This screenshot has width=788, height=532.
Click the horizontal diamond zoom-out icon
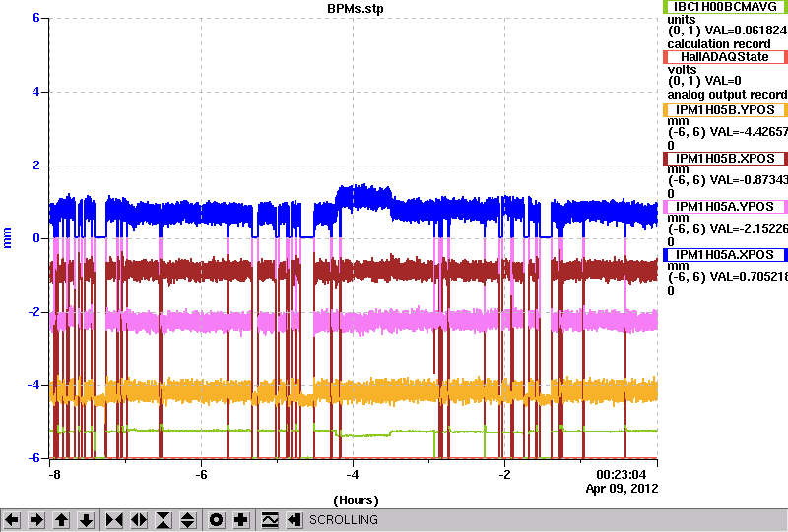pyautogui.click(x=139, y=520)
